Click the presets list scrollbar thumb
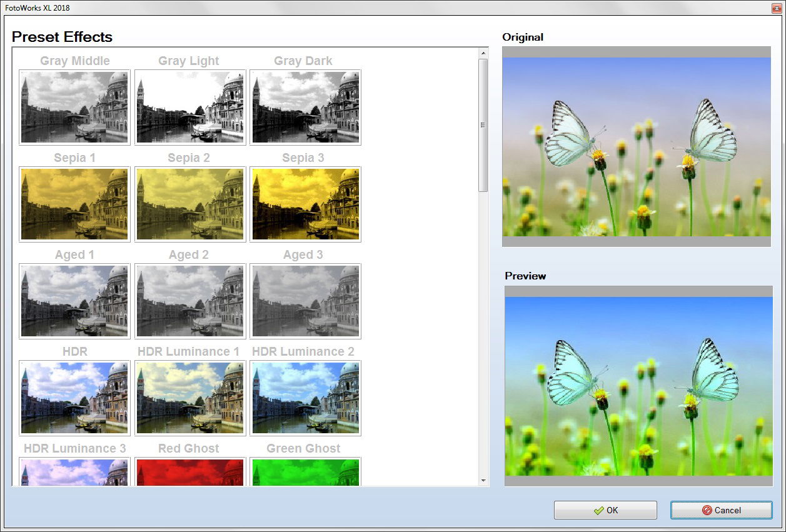Screen dimensions: 786x532 (x=483, y=125)
